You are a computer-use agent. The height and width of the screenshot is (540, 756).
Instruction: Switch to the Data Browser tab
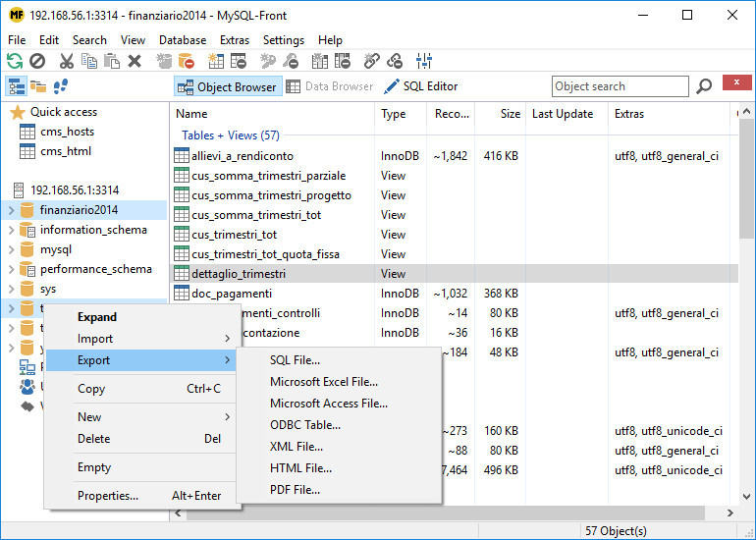pos(330,86)
